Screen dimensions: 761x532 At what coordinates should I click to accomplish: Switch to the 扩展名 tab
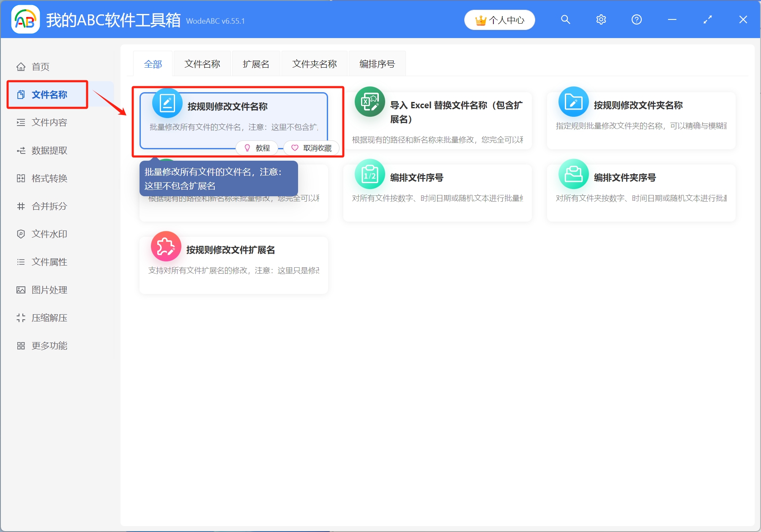click(x=255, y=63)
